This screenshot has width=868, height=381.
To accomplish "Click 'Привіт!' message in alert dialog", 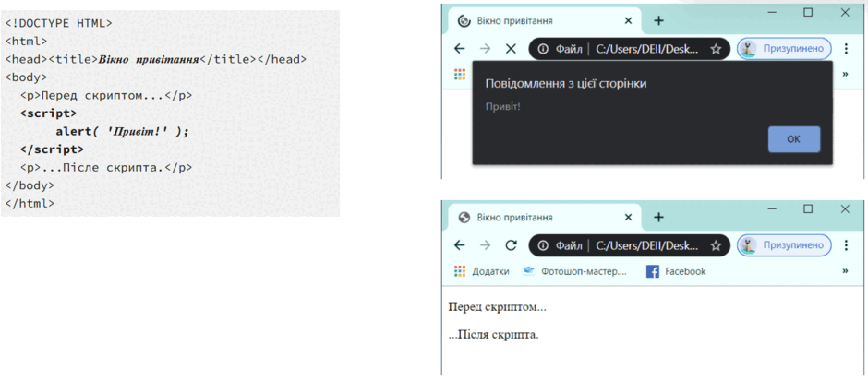I will [502, 105].
